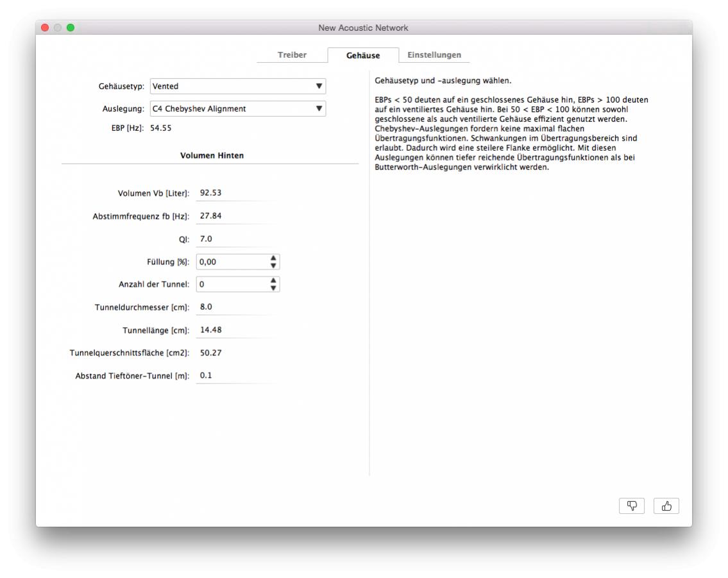Image resolution: width=728 pixels, height=578 pixels.
Task: Switch to the Treiber tab
Action: (x=292, y=55)
